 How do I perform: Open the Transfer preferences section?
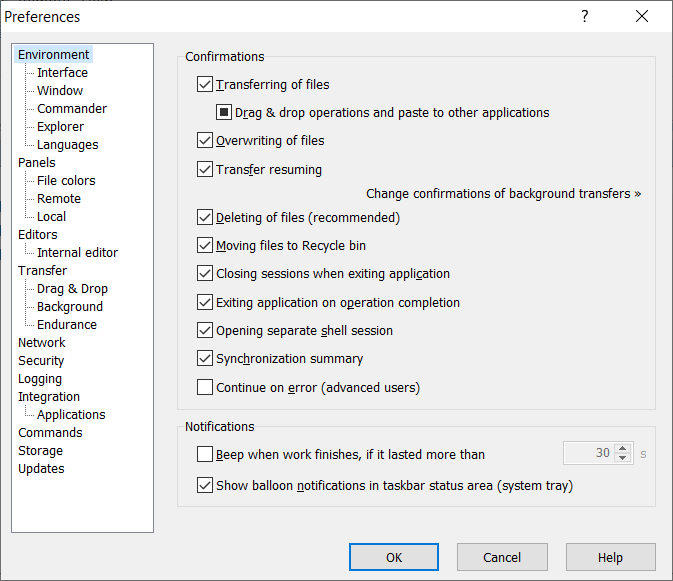point(42,271)
